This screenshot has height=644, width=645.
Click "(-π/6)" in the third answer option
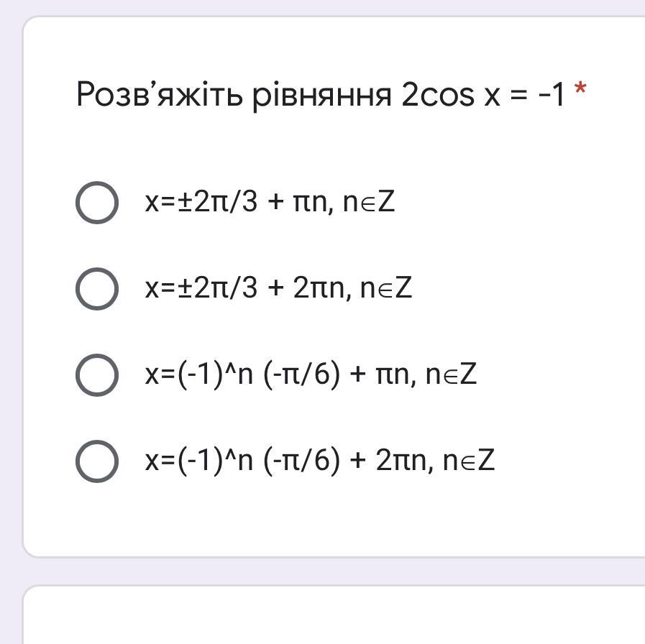pos(301,374)
